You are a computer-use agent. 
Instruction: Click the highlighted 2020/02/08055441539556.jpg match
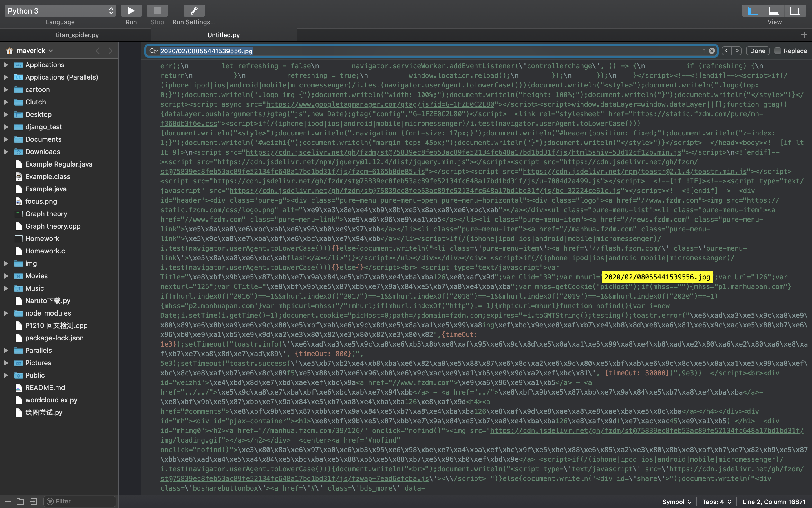(x=657, y=277)
